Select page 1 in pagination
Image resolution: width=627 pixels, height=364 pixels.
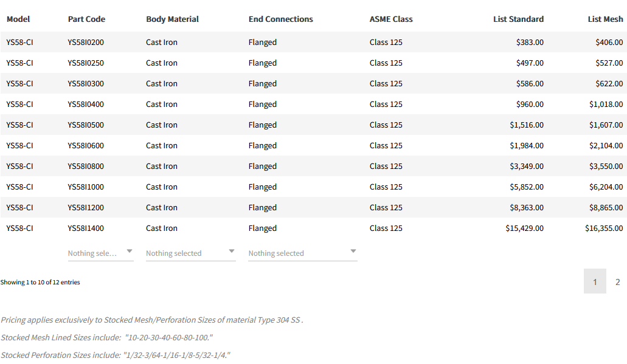coord(595,282)
